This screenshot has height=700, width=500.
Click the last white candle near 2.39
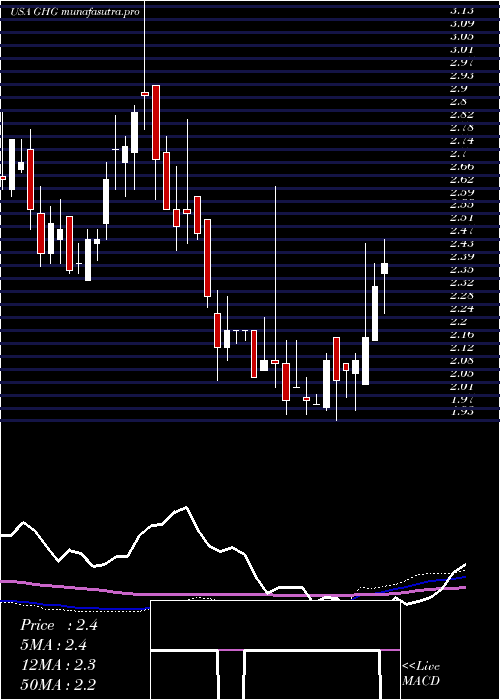pos(384,268)
